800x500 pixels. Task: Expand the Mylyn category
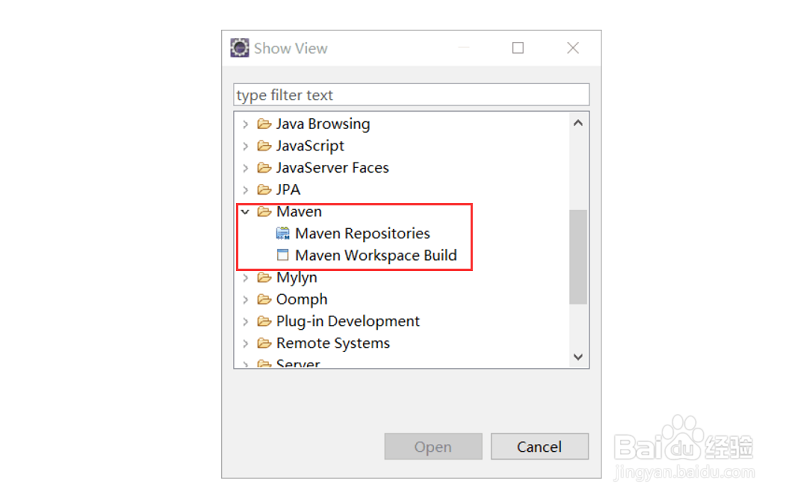(246, 278)
